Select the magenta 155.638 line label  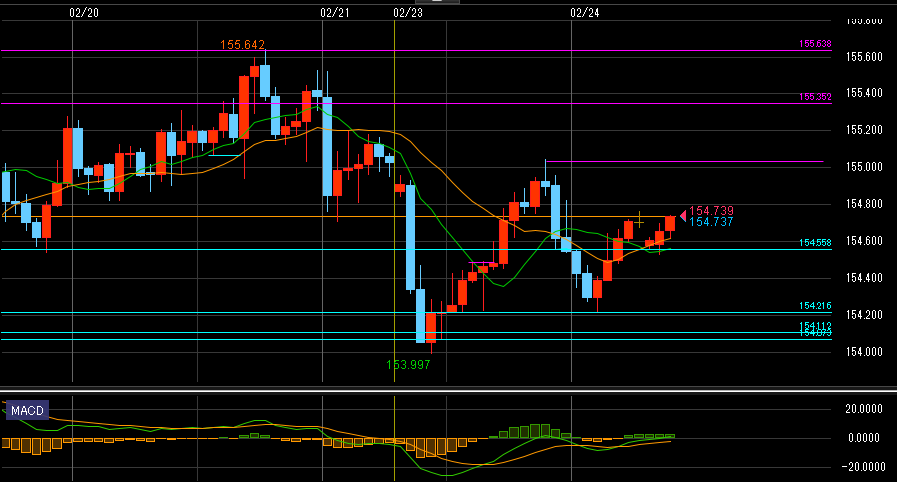tap(815, 44)
